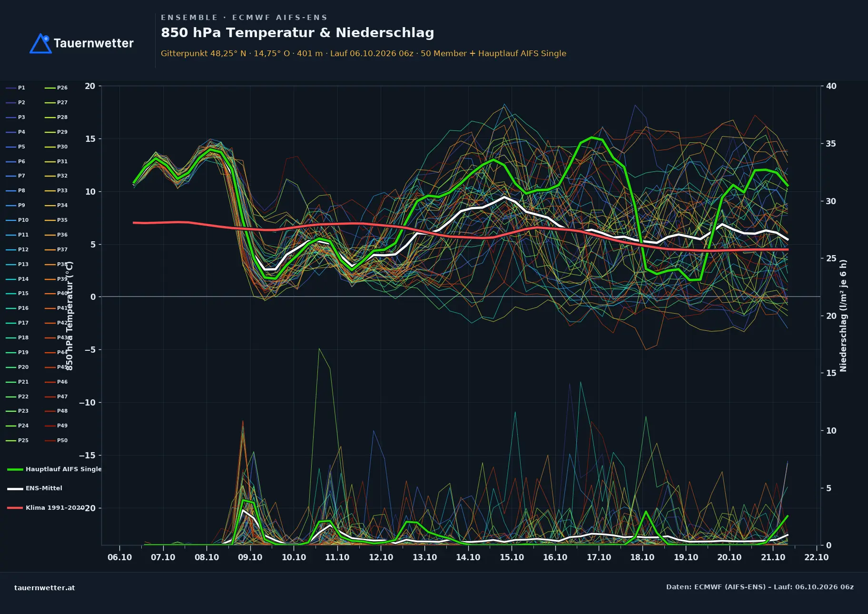Click the '850 hPa Temperatur (°C)' axis title
The width and height of the screenshot is (868, 614).
pyautogui.click(x=69, y=316)
